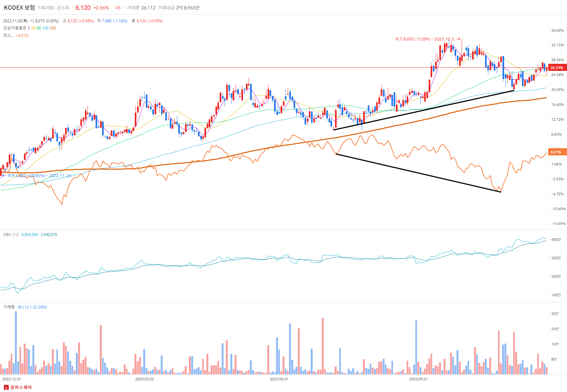Click the 400만 OBV axis label

[556, 240]
